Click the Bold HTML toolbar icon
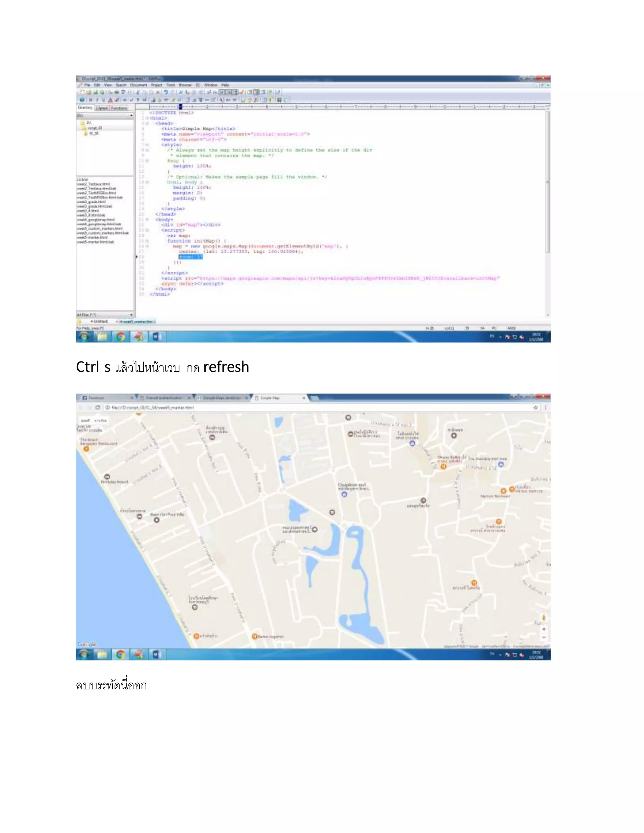Screen dimensions: 644x833 tap(91, 100)
